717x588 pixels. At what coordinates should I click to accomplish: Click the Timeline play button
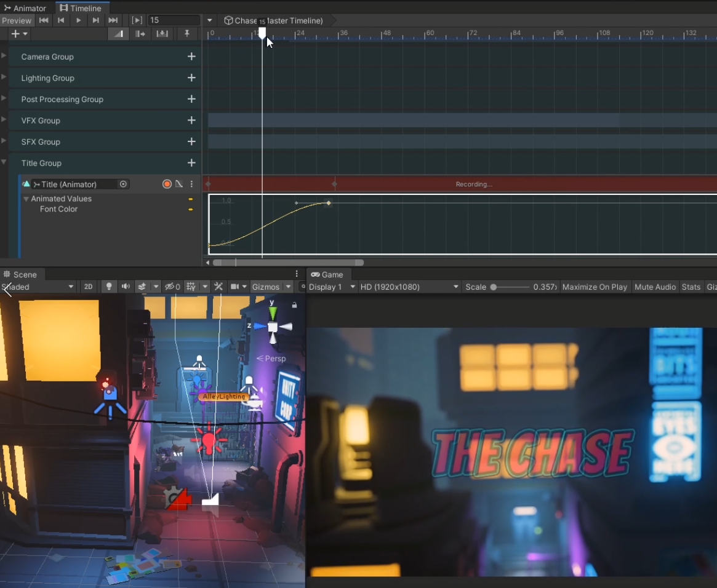click(78, 20)
